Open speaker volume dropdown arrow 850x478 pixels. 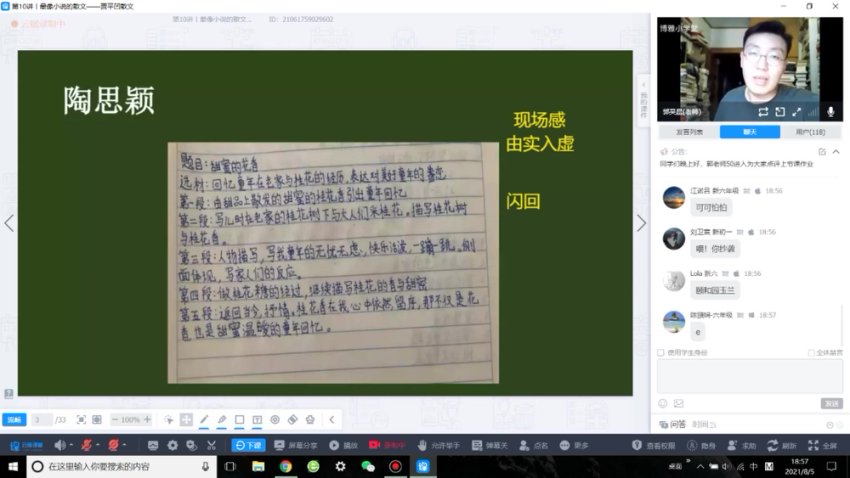click(73, 445)
